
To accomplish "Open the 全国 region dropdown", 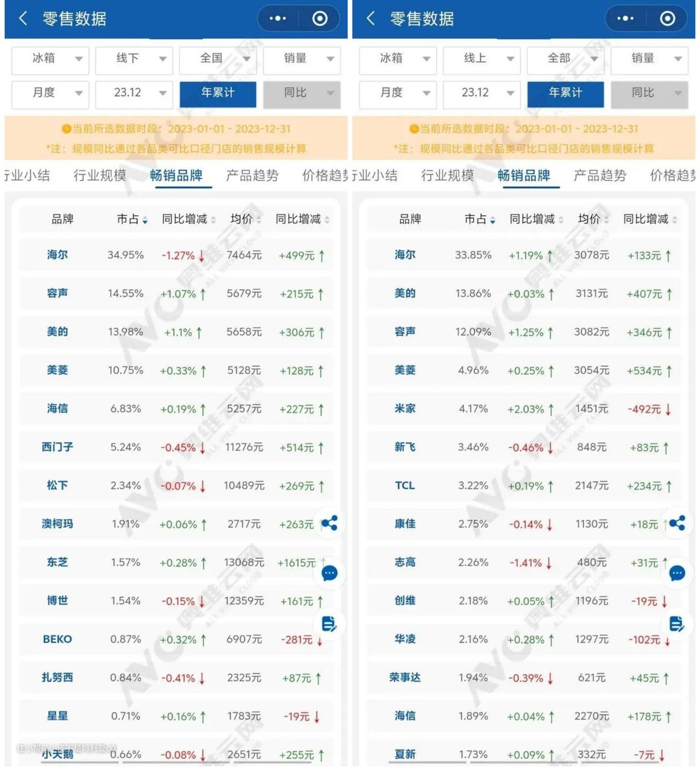I will pyautogui.click(x=218, y=59).
